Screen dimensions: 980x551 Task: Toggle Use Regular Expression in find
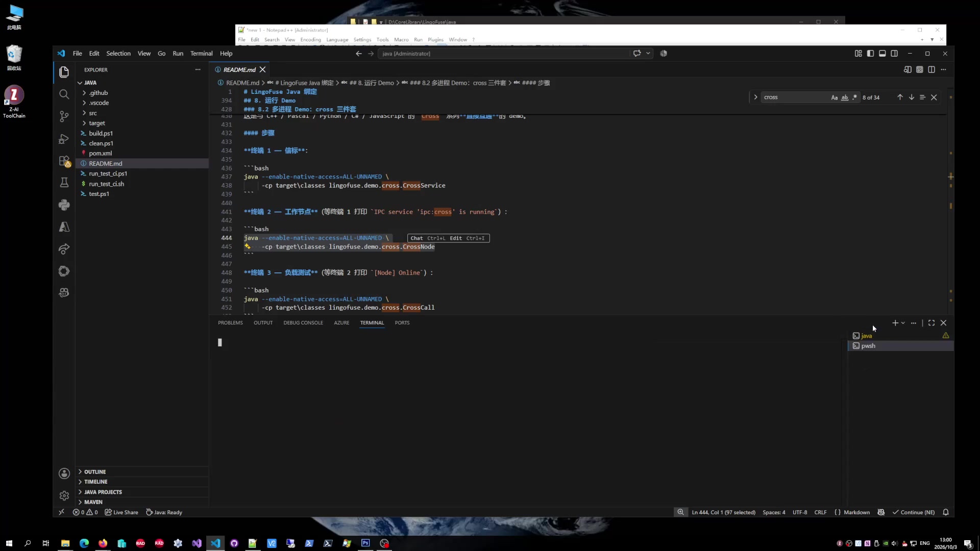[855, 97]
